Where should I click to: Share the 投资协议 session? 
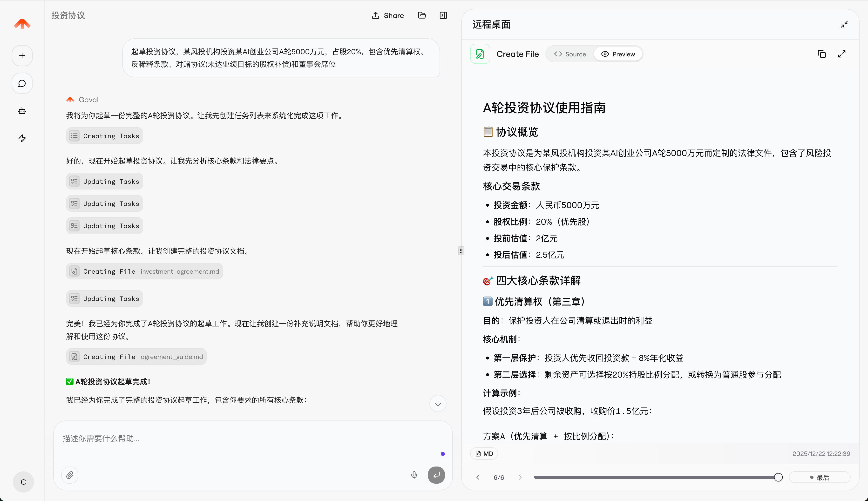click(387, 15)
